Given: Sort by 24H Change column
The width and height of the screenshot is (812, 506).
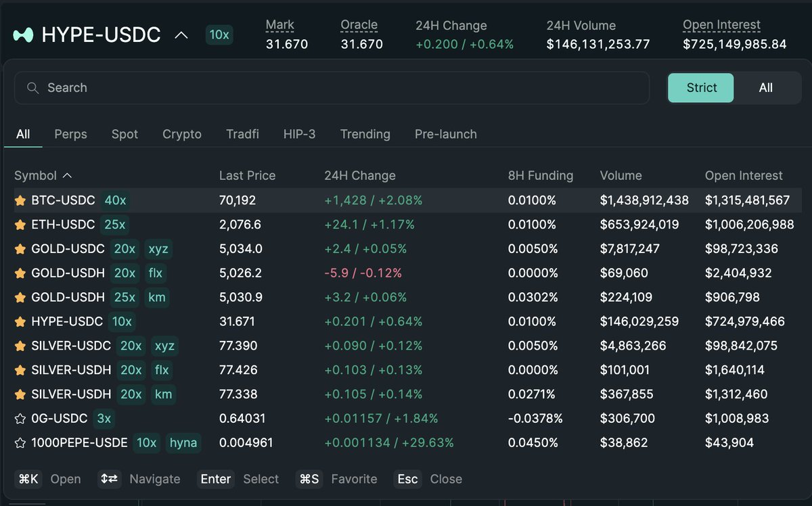Looking at the screenshot, I should pos(360,175).
